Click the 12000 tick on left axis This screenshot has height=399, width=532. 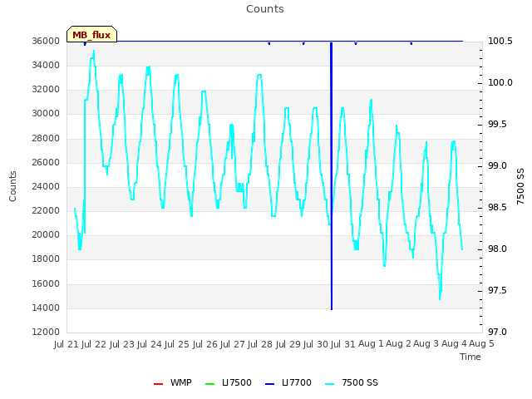pyautogui.click(x=46, y=332)
